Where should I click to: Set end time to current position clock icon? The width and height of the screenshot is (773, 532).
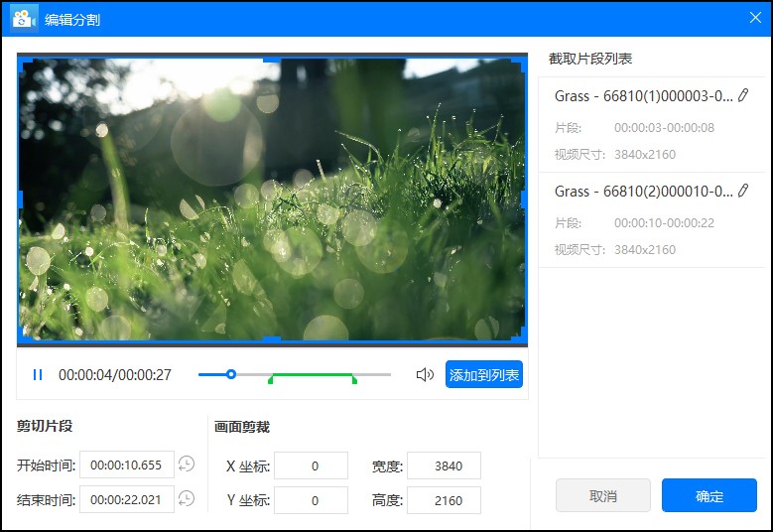click(x=187, y=499)
